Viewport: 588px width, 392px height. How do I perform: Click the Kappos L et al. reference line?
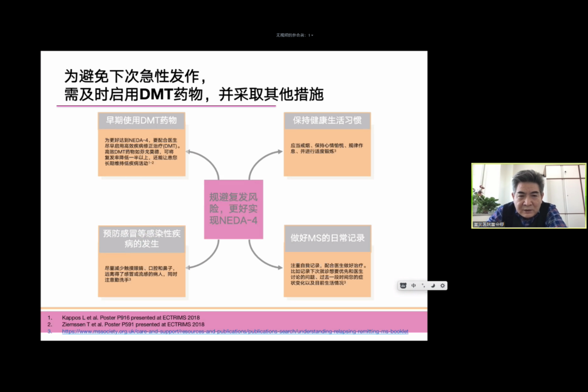(x=131, y=317)
